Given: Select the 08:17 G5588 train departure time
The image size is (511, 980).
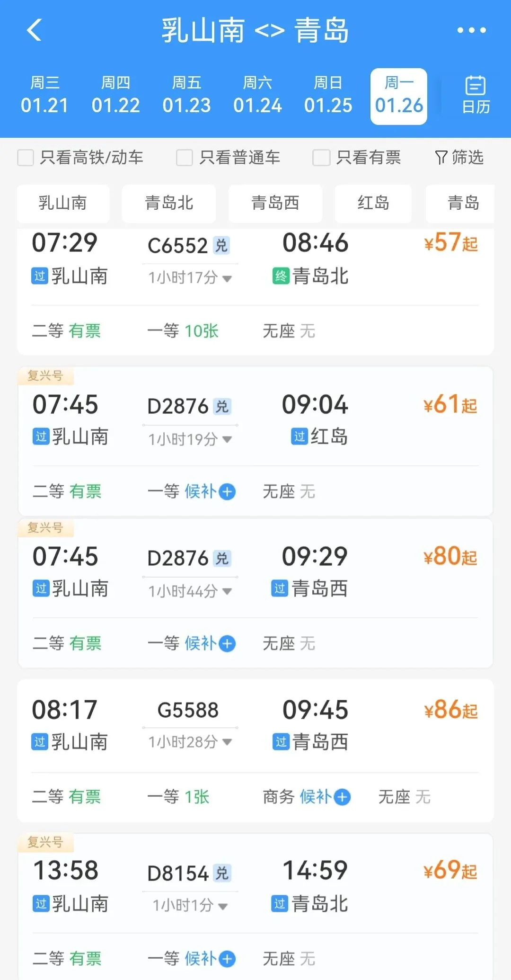Looking at the screenshot, I should 65,710.
